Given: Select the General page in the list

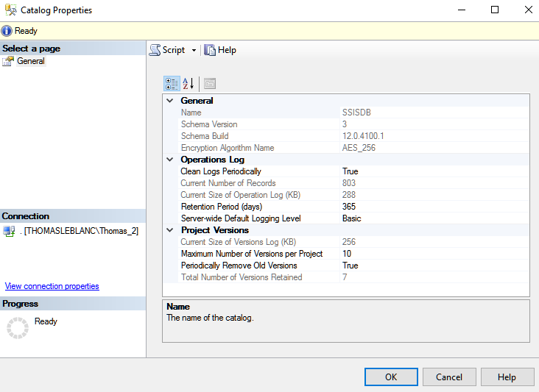Looking at the screenshot, I should point(31,62).
